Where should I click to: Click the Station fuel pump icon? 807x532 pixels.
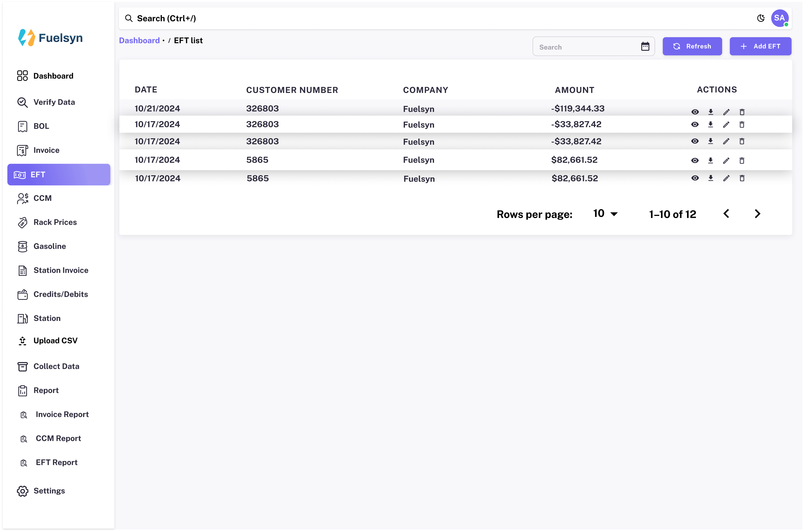pos(22,319)
